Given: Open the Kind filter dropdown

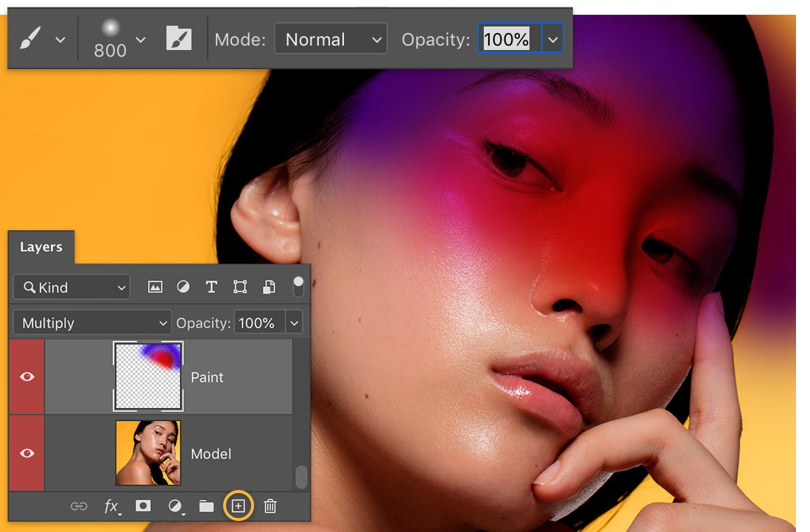Looking at the screenshot, I should click(71, 288).
